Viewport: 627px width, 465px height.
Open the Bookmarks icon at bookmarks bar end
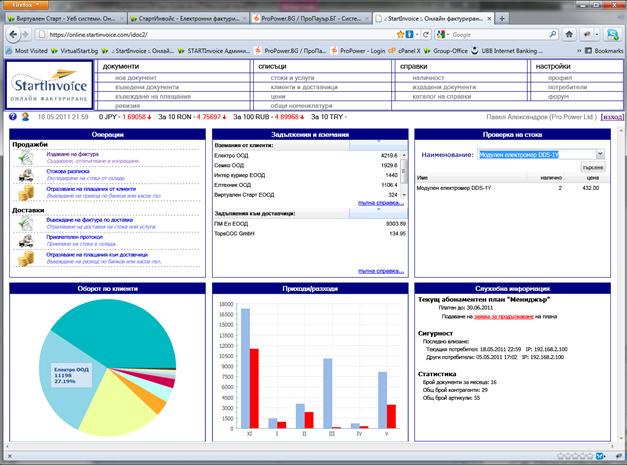pyautogui.click(x=588, y=51)
